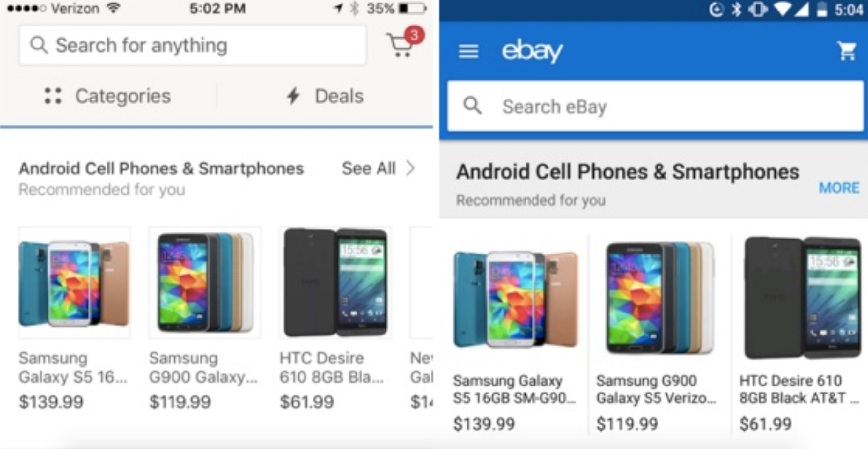The width and height of the screenshot is (868, 449).
Task: Tap the chevron next to See All
Action: [x=412, y=169]
